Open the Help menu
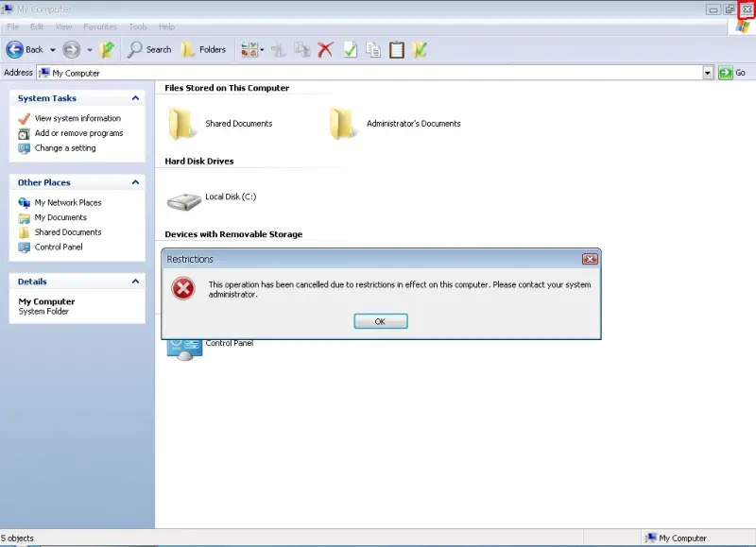Screen dimensions: 756x547 [166, 26]
